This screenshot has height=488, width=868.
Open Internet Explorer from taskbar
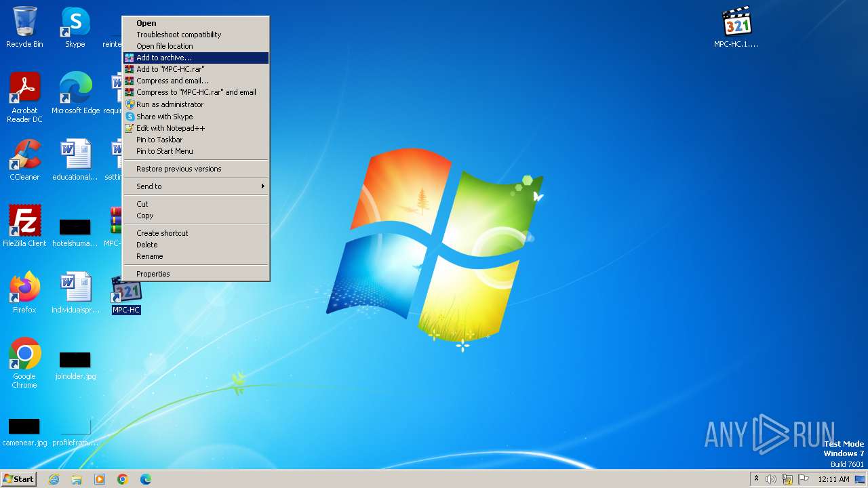point(54,479)
